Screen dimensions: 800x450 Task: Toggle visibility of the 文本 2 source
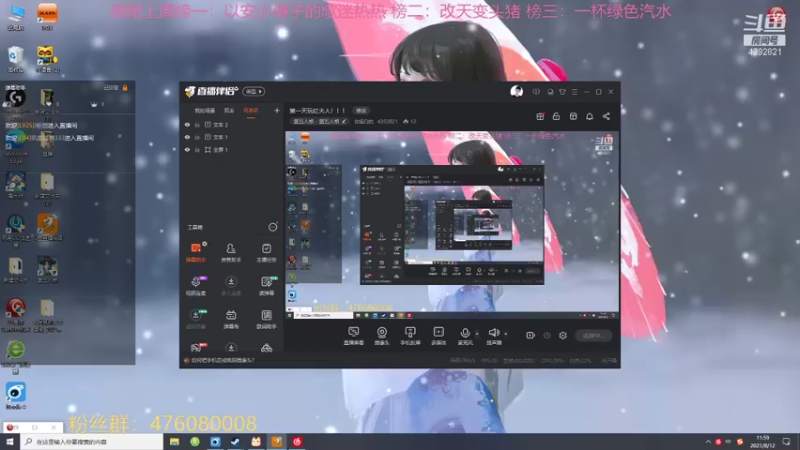[187, 124]
